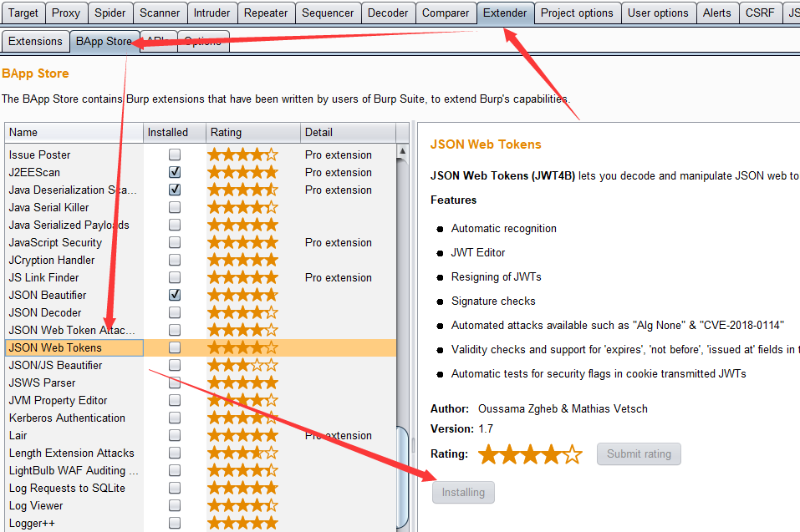Tick the Java Serial Killer checkbox

click(x=175, y=207)
